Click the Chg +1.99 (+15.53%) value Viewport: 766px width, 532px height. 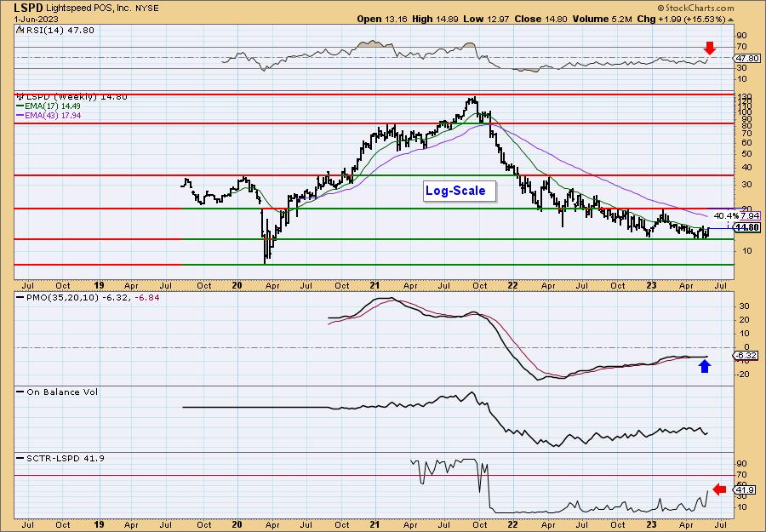682,19
